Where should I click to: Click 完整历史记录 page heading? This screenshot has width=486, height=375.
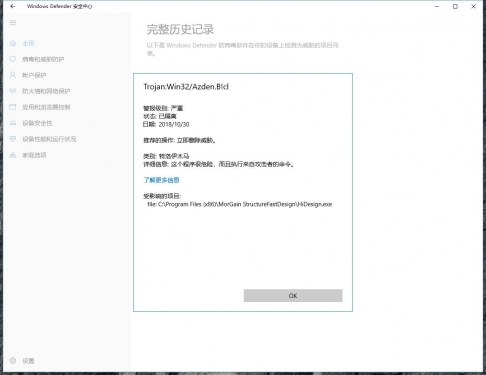(x=180, y=29)
